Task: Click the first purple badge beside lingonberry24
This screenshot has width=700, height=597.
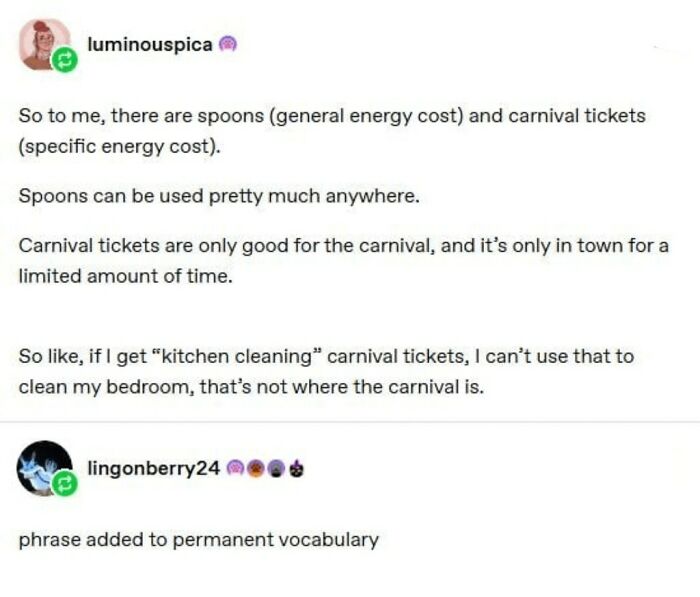Action: [x=236, y=468]
